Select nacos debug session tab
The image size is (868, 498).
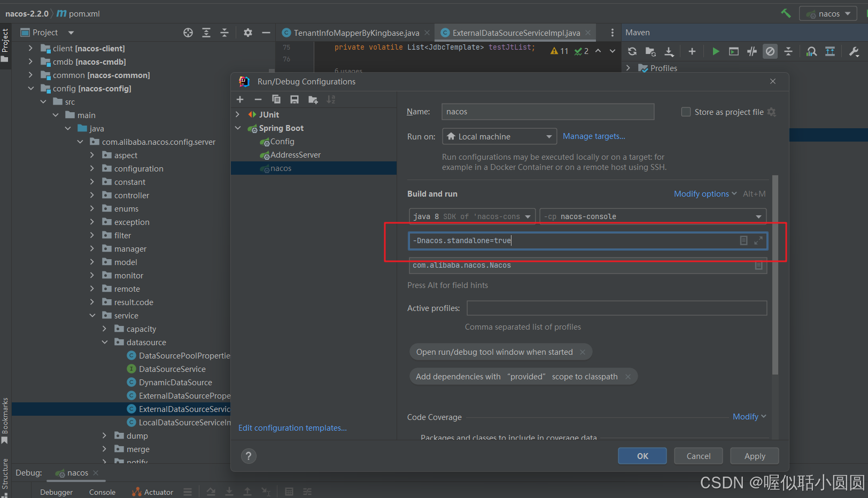coord(77,473)
